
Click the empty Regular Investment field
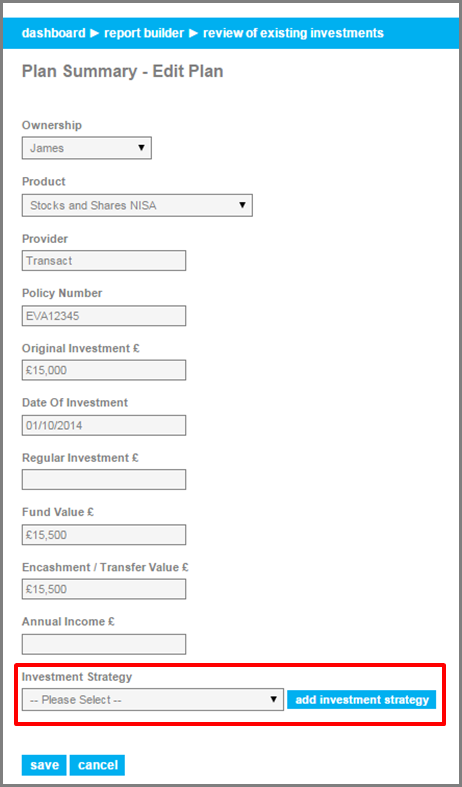pos(104,479)
